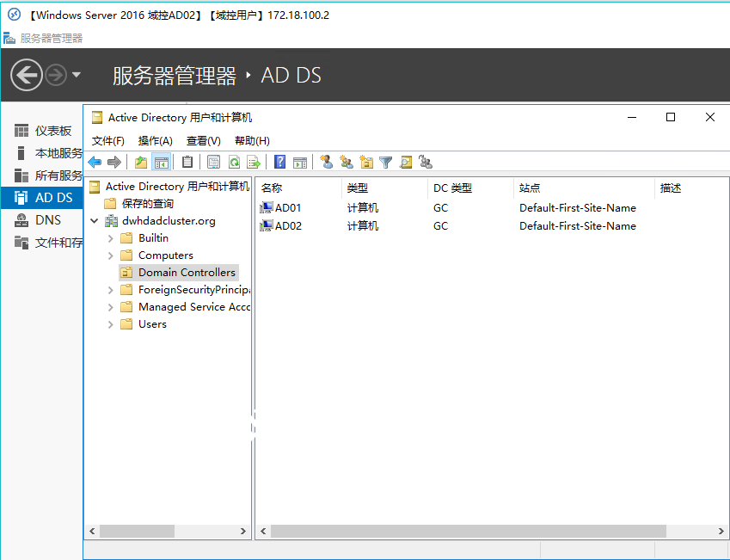The height and width of the screenshot is (560, 730).
Task: Expand the Users container
Action: point(111,323)
